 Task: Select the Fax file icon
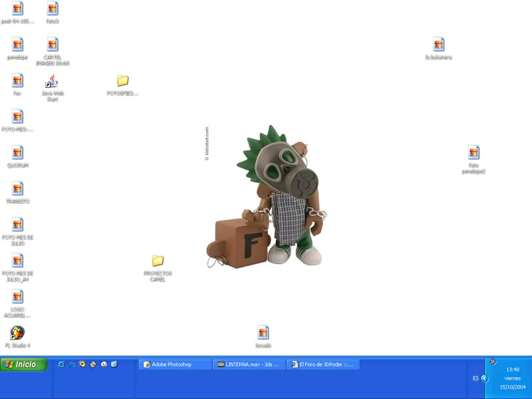point(17,84)
